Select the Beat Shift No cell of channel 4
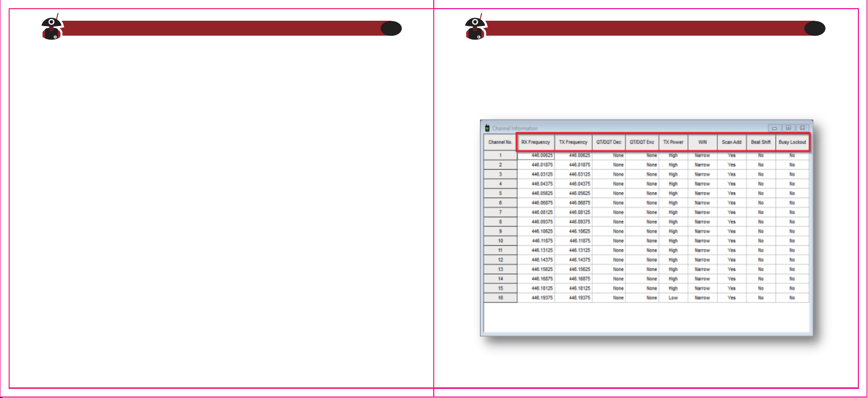The width and height of the screenshot is (868, 398). (761, 184)
